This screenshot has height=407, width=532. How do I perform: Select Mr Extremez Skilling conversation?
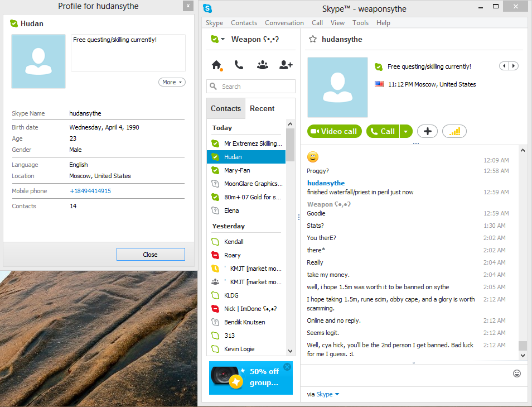pyautogui.click(x=246, y=143)
